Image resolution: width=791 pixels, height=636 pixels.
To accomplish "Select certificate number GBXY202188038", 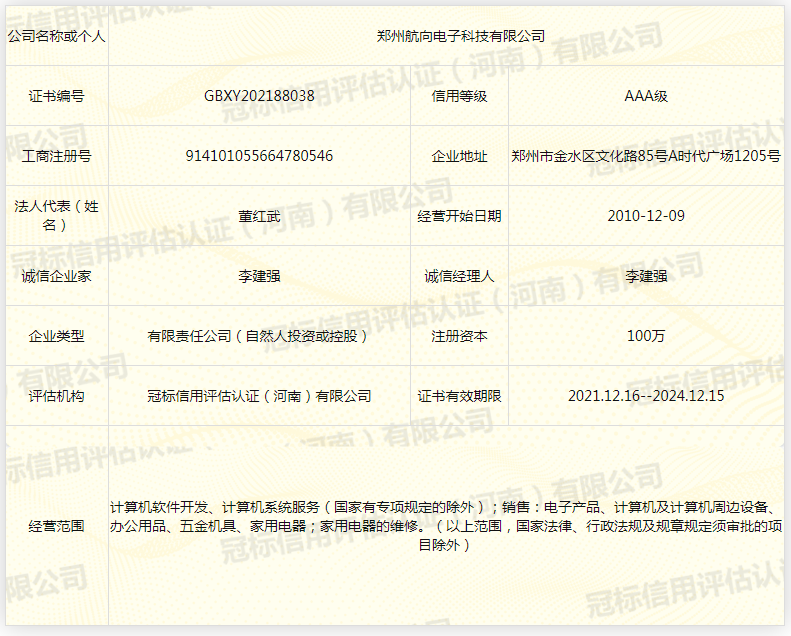I will tap(259, 96).
